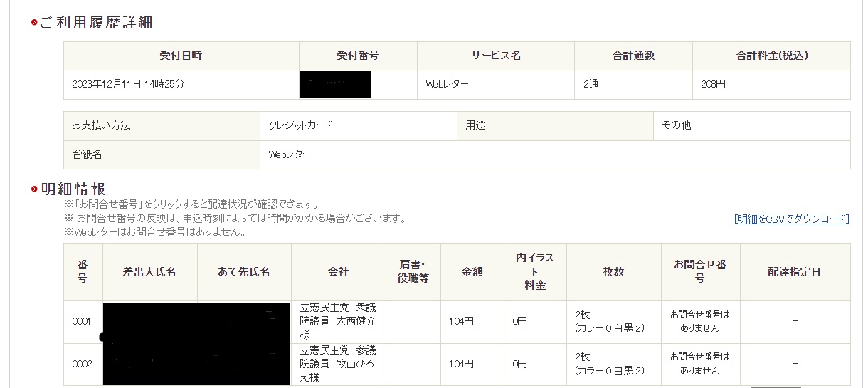Select the 台紙名 label cell

click(x=87, y=154)
